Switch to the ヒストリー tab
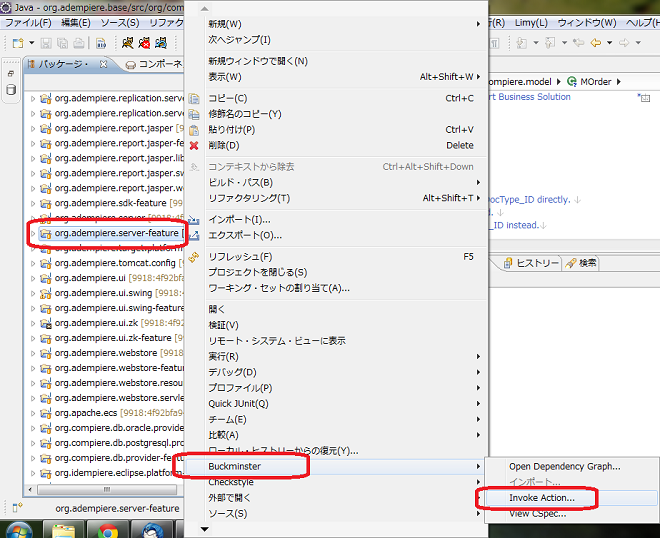 [x=532, y=263]
